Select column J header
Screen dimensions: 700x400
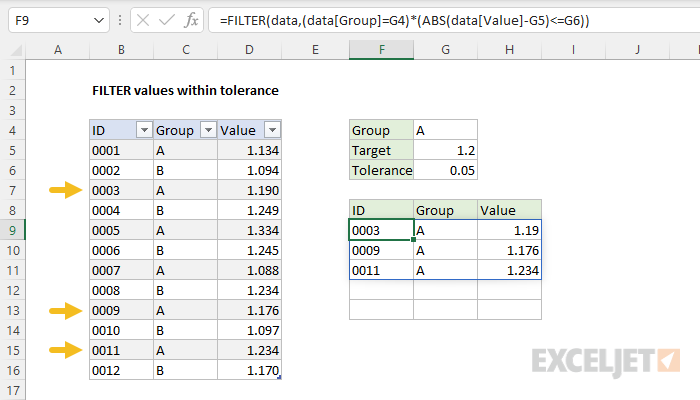(x=637, y=50)
